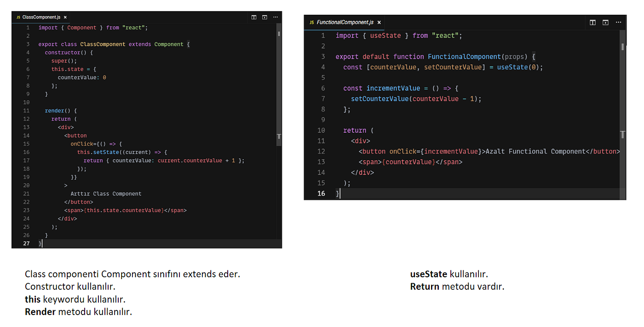Split editor in FunctionalComponent.js window
Image resolution: width=644 pixels, height=327 pixels.
[592, 22]
